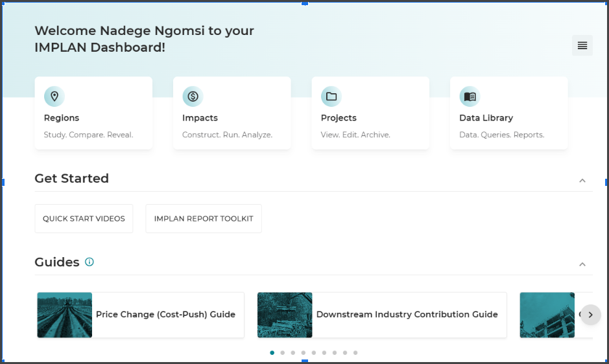
Task: Select the first carousel page dot
Action: (x=272, y=353)
